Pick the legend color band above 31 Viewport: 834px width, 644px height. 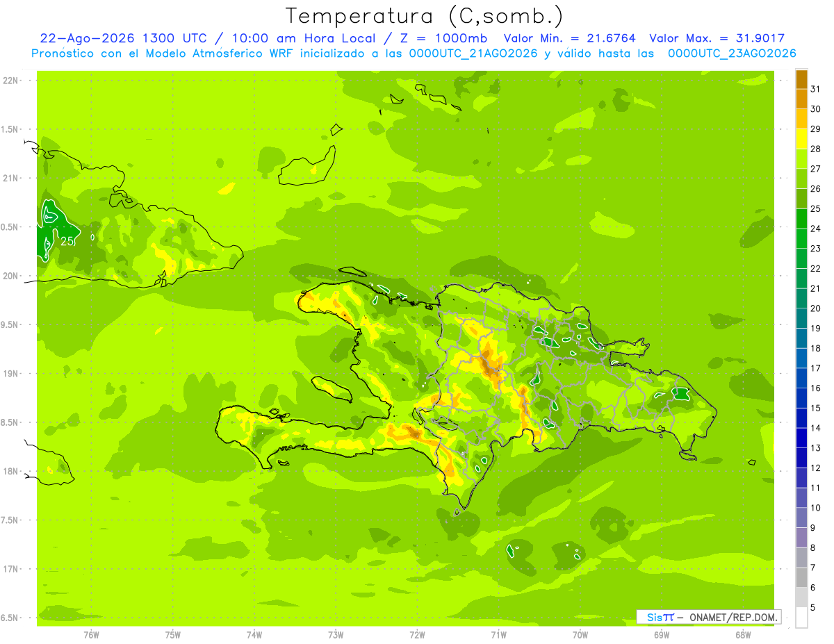(x=801, y=79)
